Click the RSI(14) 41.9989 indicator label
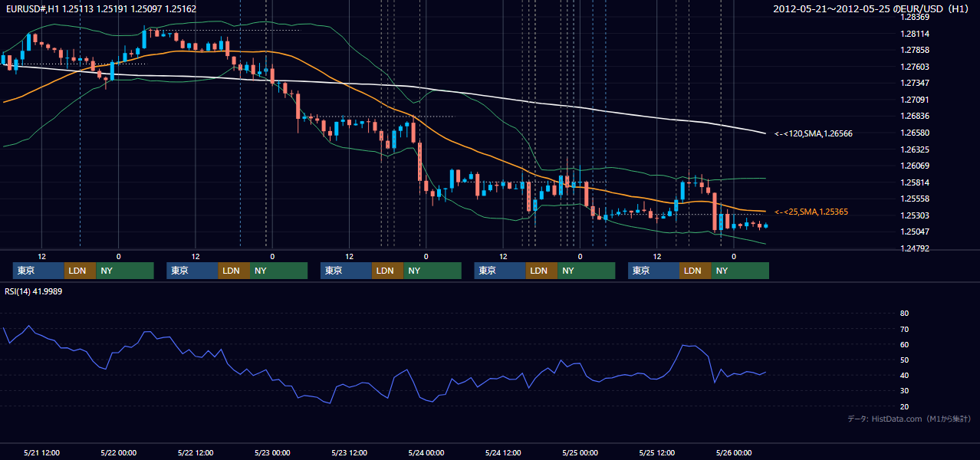 click(34, 291)
